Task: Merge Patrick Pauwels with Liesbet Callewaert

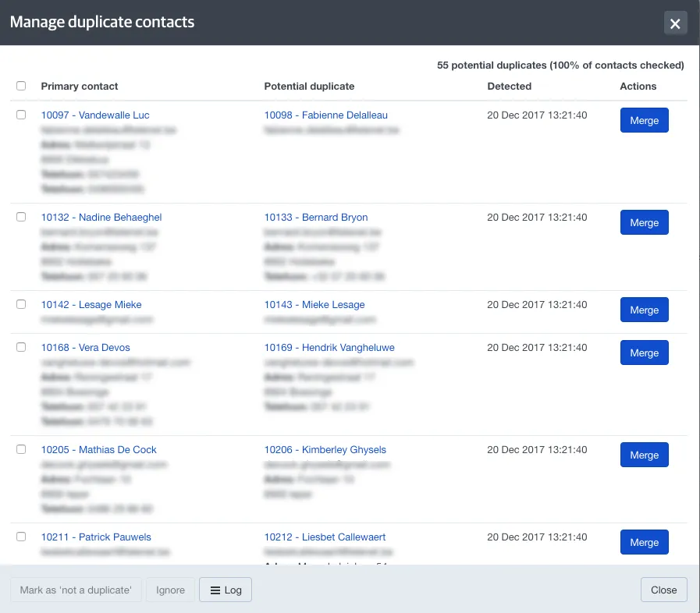Action: 644,542
